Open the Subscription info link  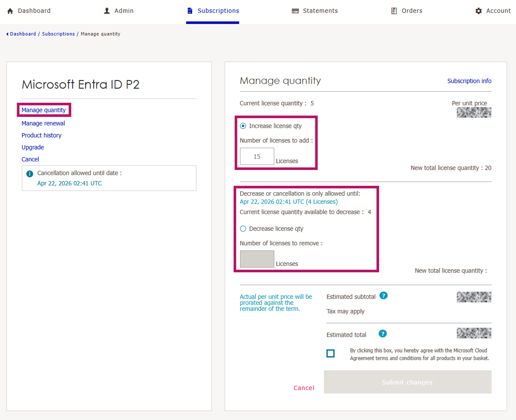point(469,81)
